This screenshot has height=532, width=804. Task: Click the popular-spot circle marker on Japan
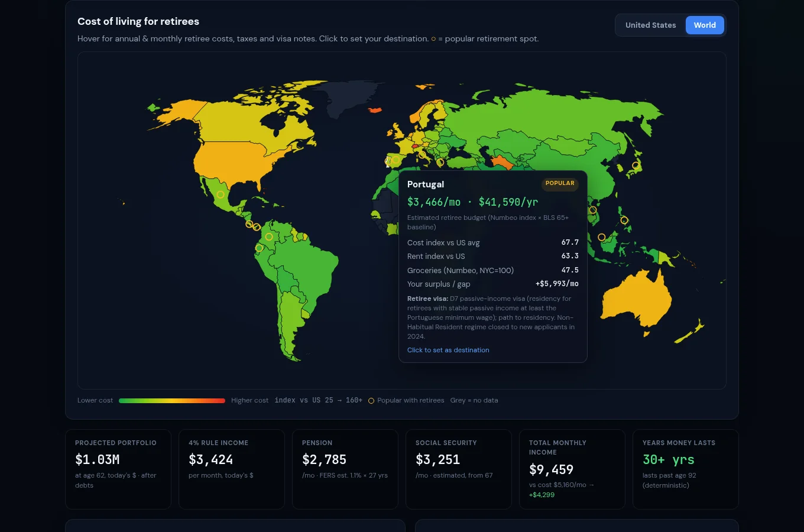(636, 166)
